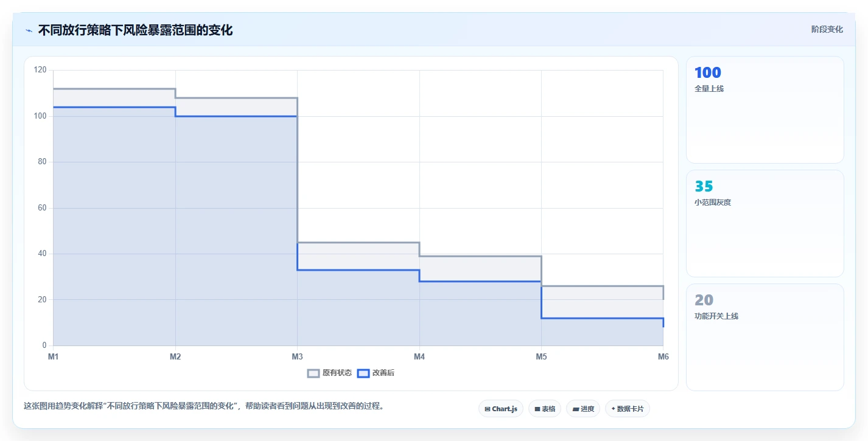Screen dimensions: 868x441
Task: Toggle the 原有状态 legend entry
Action: point(330,373)
